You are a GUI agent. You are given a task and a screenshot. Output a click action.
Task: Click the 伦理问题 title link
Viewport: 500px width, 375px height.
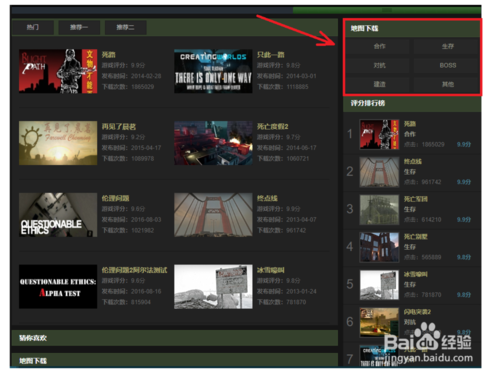click(x=115, y=198)
